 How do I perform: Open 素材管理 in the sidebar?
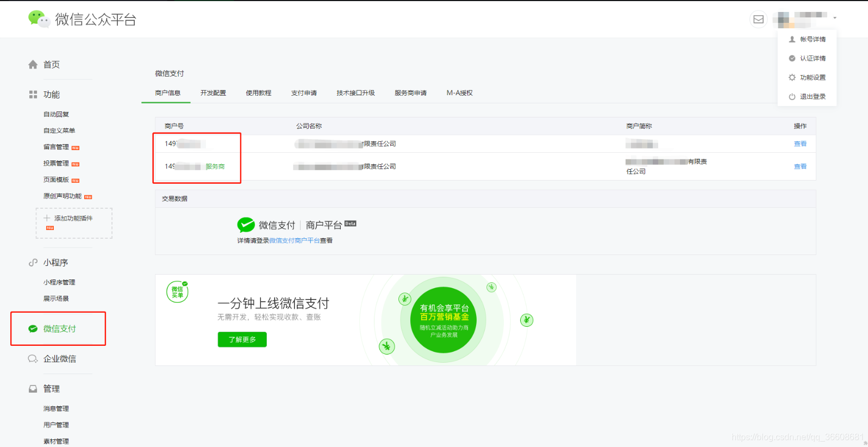[56, 441]
